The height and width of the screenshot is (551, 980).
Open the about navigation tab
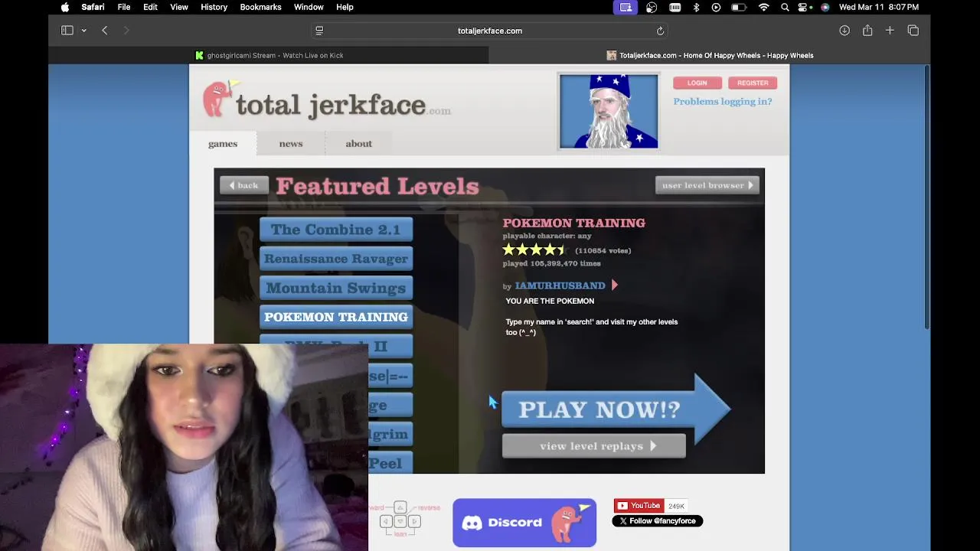358,144
